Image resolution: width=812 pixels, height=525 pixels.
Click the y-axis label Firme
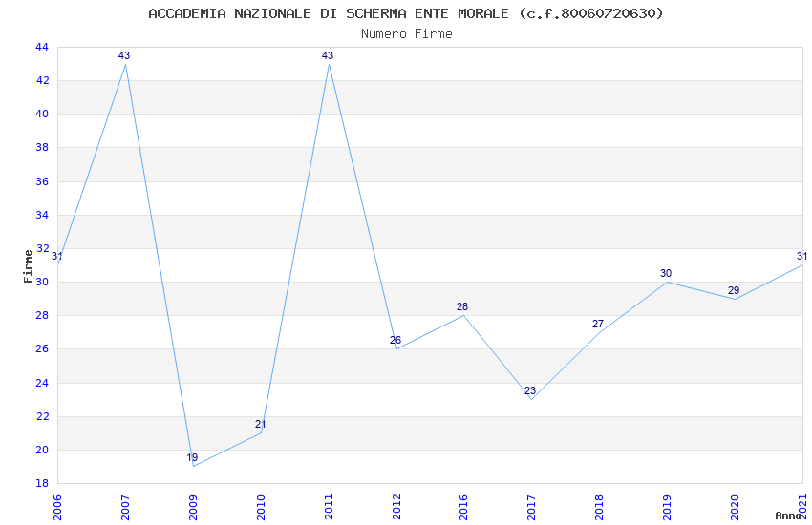pos(28,266)
